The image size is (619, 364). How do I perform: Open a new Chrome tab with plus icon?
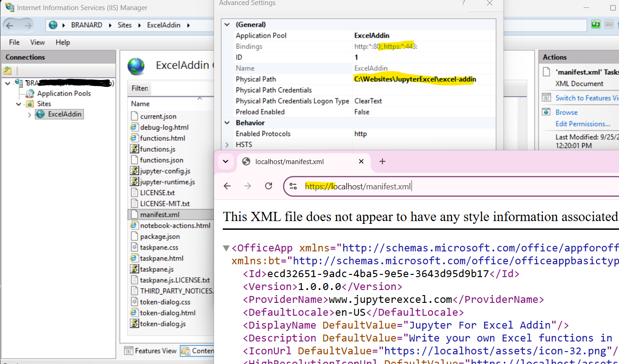[382, 161]
